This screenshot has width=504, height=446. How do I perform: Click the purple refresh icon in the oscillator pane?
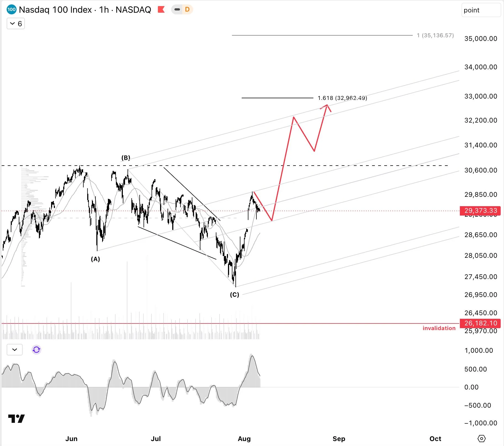pyautogui.click(x=36, y=350)
